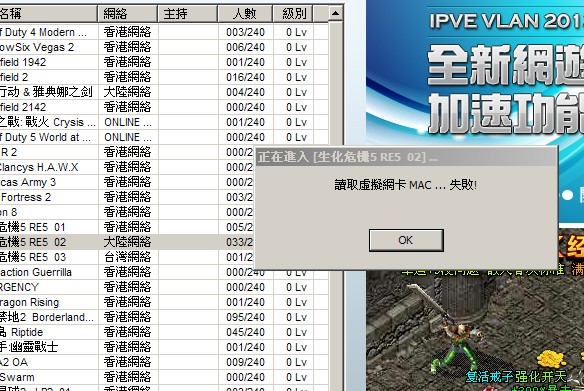Select the 'owSix Vegas 2' room row
584x391 pixels.
[164, 47]
